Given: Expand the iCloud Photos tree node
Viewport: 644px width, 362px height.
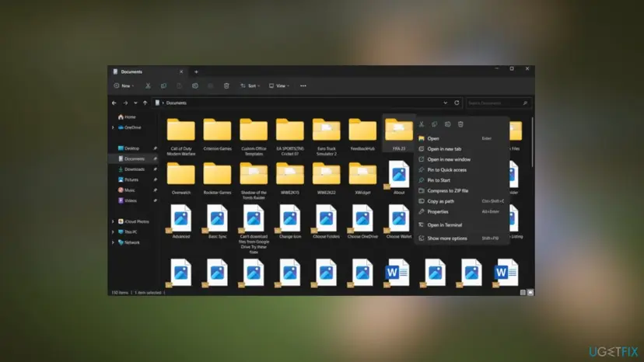Looking at the screenshot, I should (x=113, y=221).
